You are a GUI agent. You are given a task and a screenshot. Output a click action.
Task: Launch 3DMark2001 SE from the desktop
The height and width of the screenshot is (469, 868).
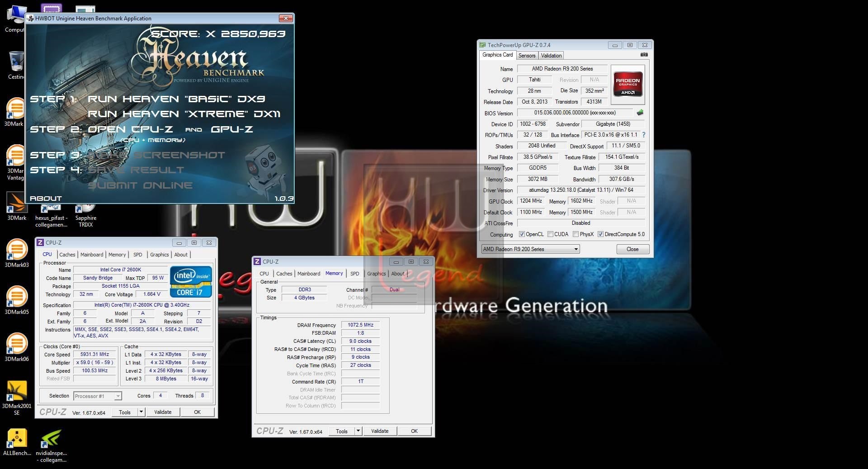pos(16,398)
